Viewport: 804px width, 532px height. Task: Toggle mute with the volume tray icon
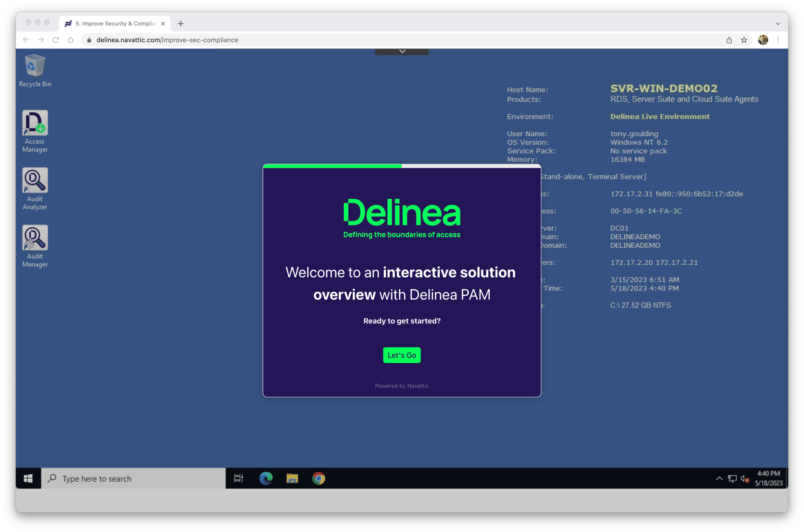[743, 478]
